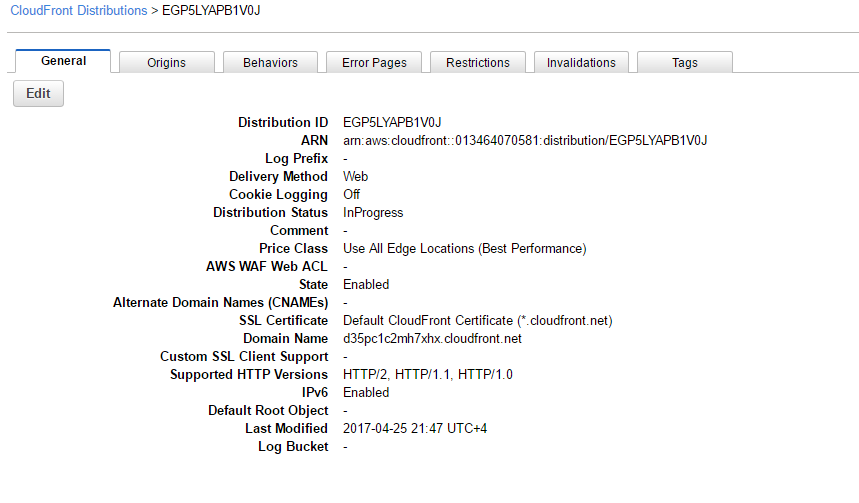Click the Distribution ID label
The height and width of the screenshot is (503, 859).
click(283, 122)
